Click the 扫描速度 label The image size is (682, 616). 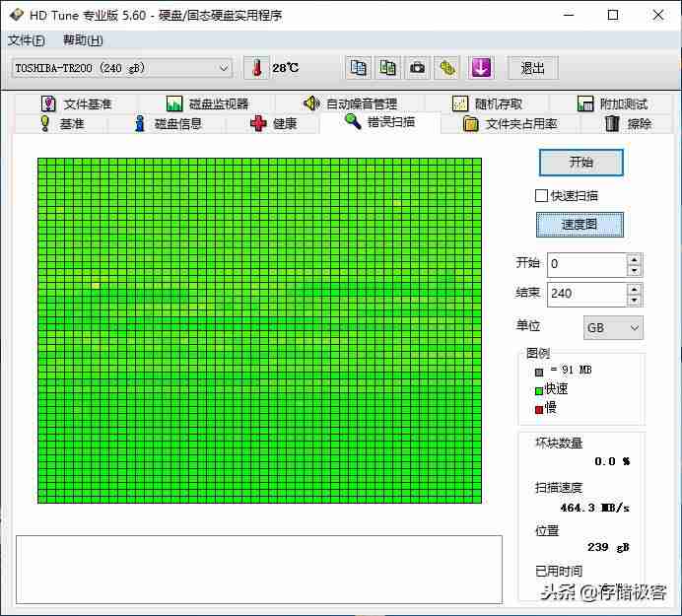tap(559, 488)
